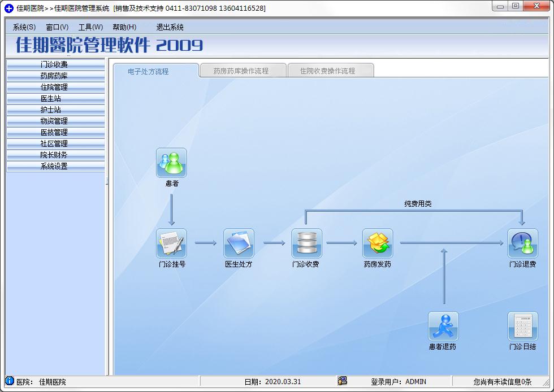Open the 门诊日结 calculator icon

point(522,326)
